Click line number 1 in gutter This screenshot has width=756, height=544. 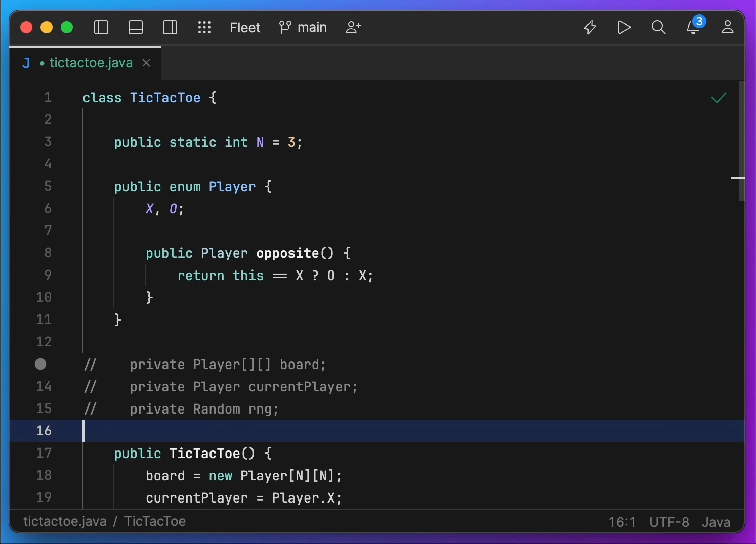[48, 97]
